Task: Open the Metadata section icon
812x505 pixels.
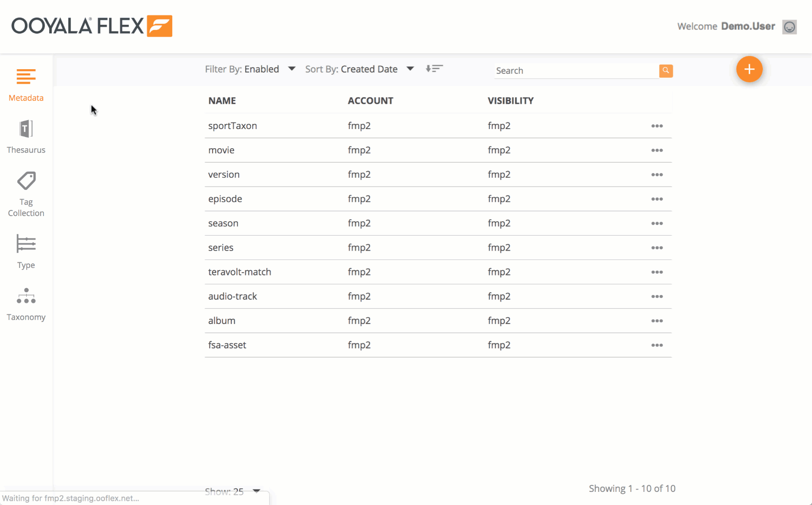Action: 26,77
